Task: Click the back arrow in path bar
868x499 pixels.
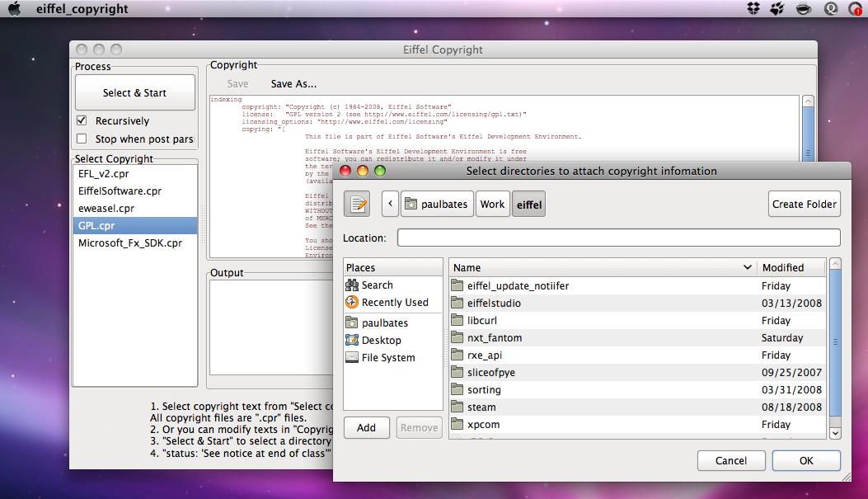Action: pyautogui.click(x=390, y=204)
